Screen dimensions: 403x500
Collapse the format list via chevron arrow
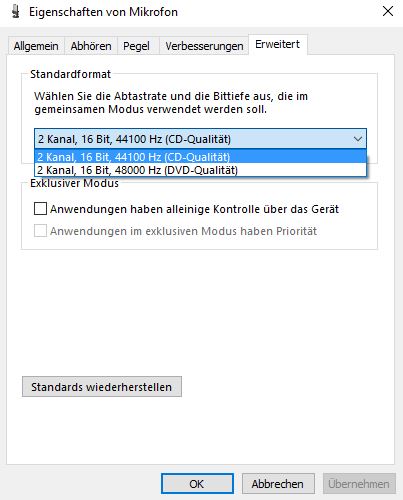(358, 139)
